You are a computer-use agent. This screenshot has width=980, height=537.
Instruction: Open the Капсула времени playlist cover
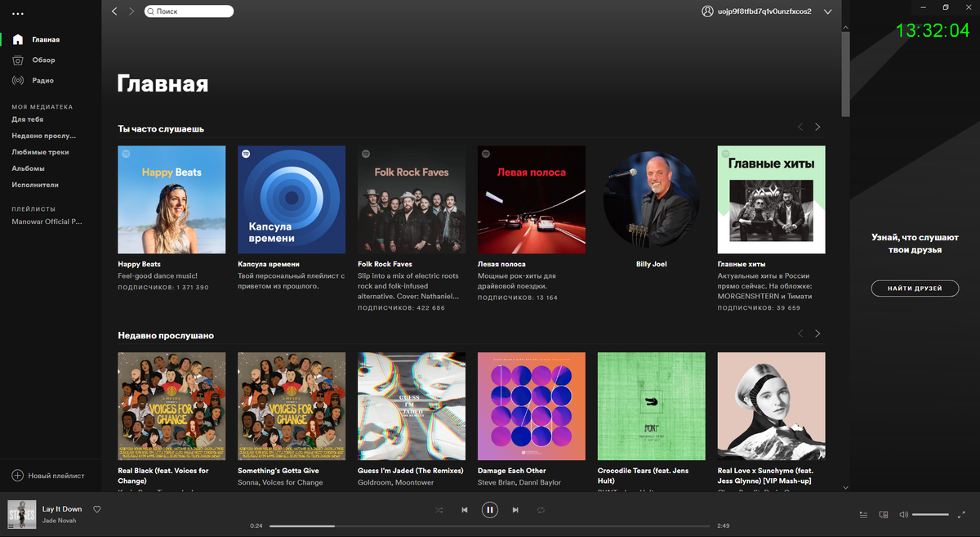(292, 199)
